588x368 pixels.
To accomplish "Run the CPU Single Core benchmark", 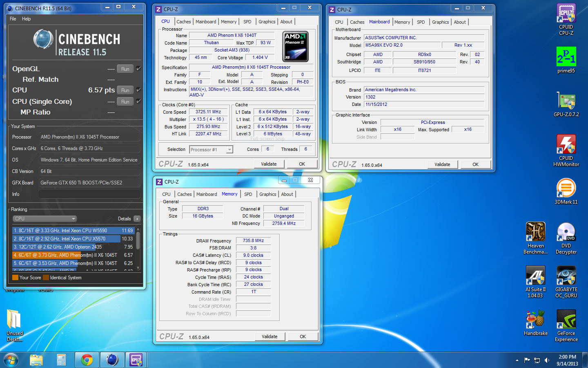I will coord(125,101).
